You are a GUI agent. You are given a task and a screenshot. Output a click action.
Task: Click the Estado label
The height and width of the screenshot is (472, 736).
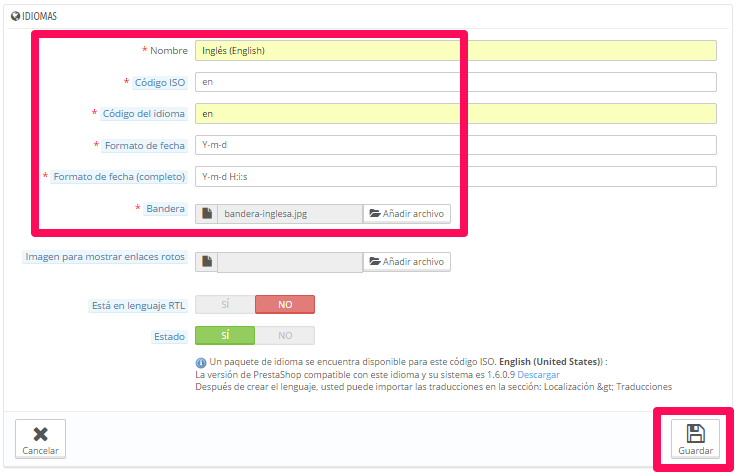169,337
